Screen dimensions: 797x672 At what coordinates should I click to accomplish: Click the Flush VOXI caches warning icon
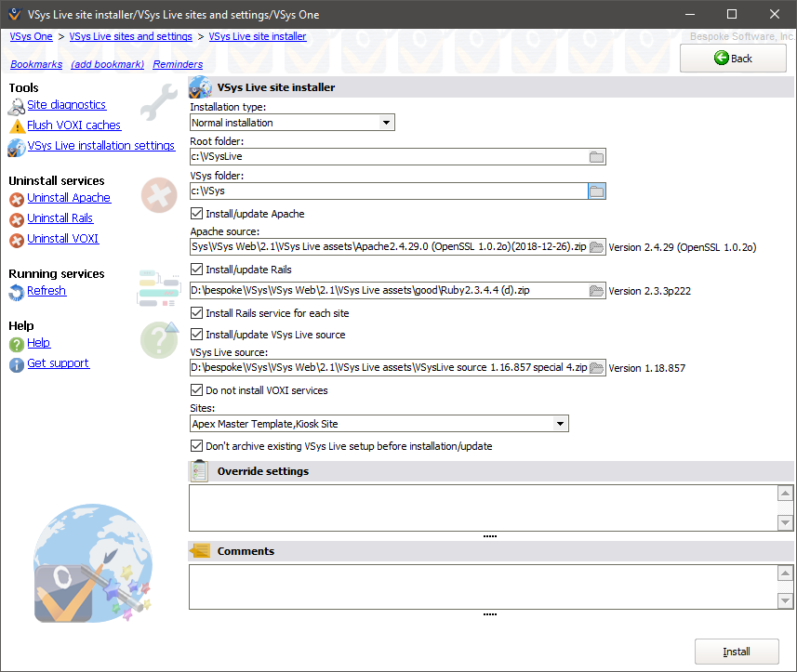pyautogui.click(x=17, y=126)
